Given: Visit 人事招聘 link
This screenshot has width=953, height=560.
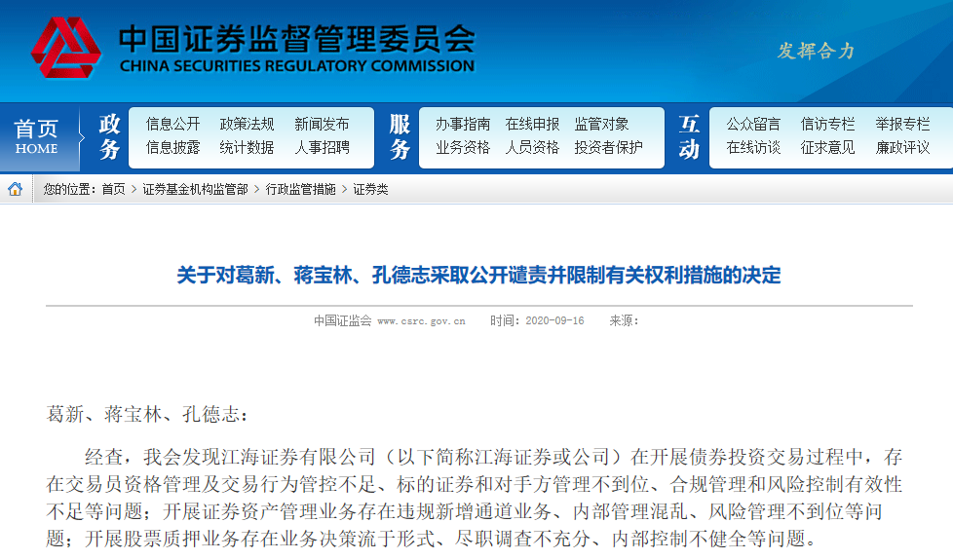Looking at the screenshot, I should click(x=322, y=148).
